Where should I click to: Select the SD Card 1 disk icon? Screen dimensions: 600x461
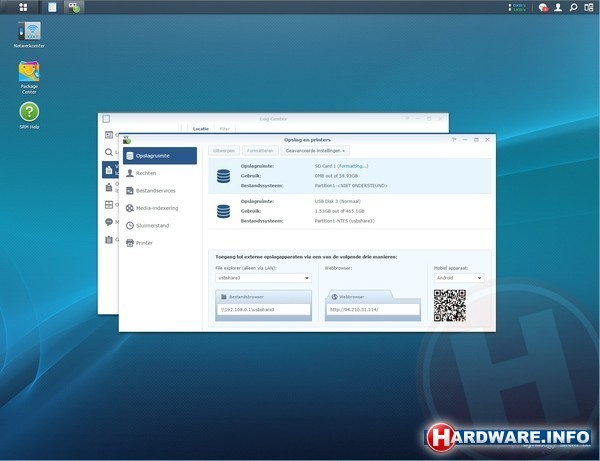point(223,176)
